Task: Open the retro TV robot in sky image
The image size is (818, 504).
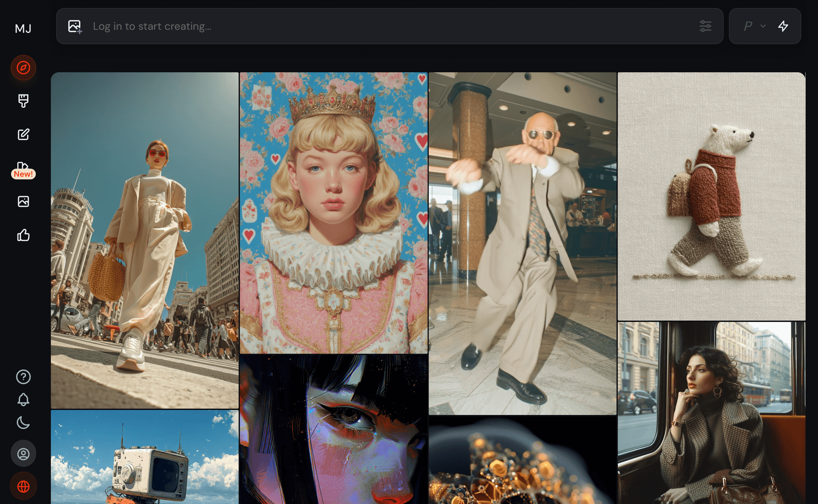Action: coord(145,457)
